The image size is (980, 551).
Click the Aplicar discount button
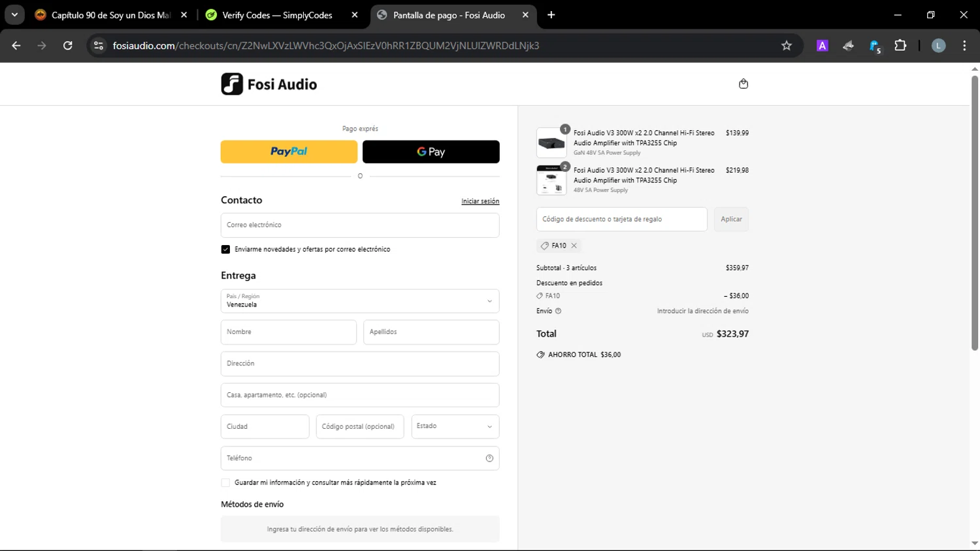[731, 220]
